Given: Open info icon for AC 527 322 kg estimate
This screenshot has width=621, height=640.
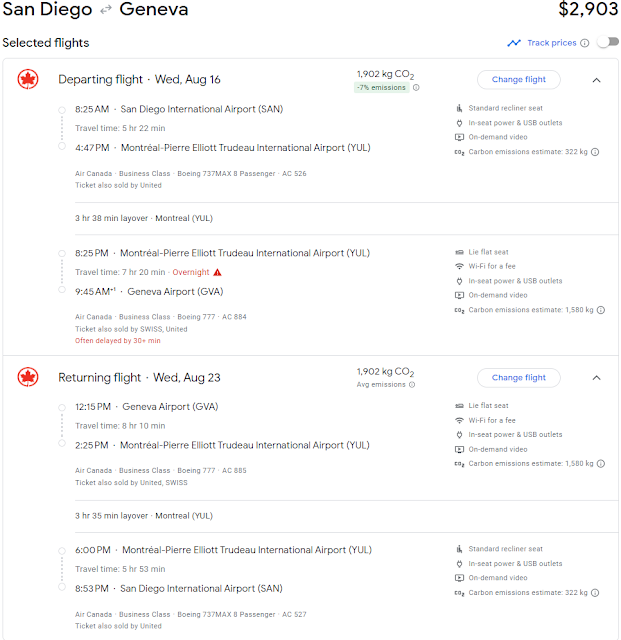Looking at the screenshot, I should tap(595, 593).
